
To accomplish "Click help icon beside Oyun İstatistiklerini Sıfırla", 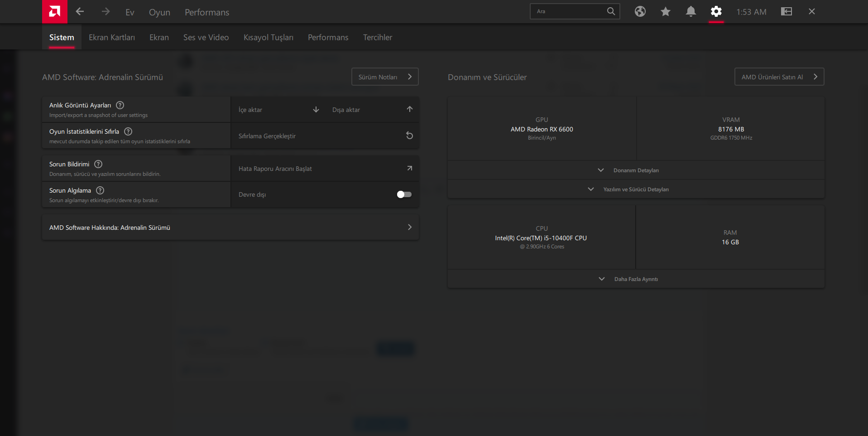I will [128, 131].
